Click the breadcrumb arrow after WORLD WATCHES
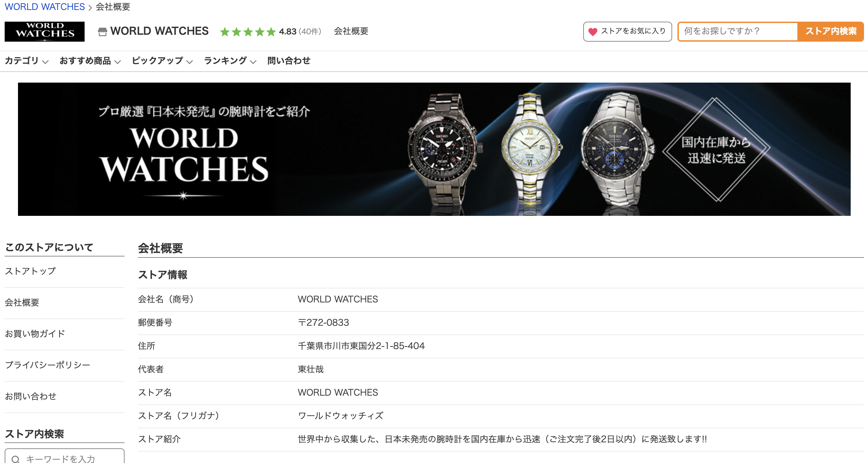868x463 pixels. pos(90,7)
